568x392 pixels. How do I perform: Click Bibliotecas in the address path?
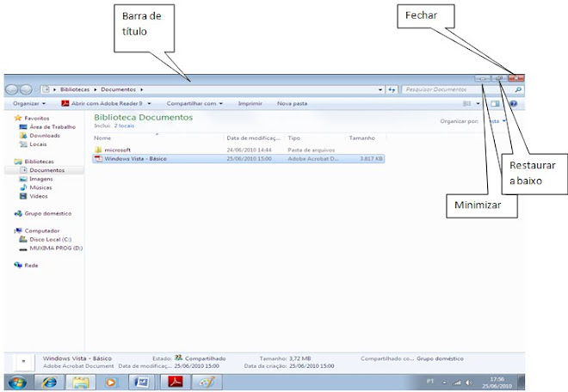click(x=75, y=89)
